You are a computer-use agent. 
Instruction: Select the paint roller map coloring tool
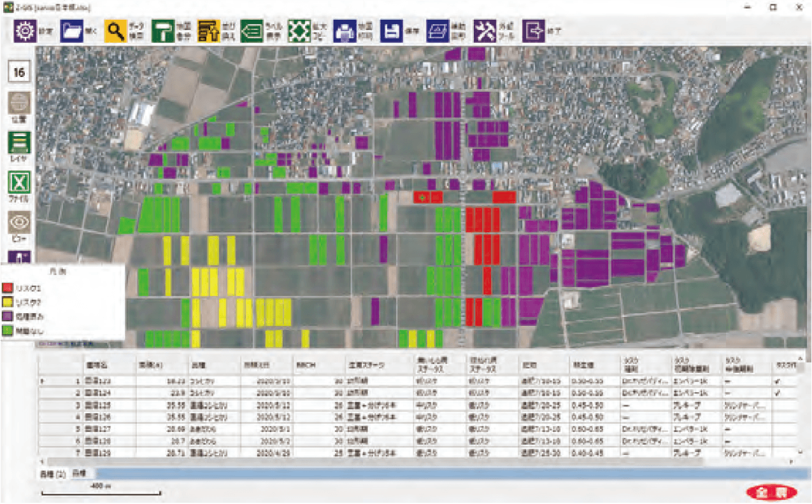[163, 31]
